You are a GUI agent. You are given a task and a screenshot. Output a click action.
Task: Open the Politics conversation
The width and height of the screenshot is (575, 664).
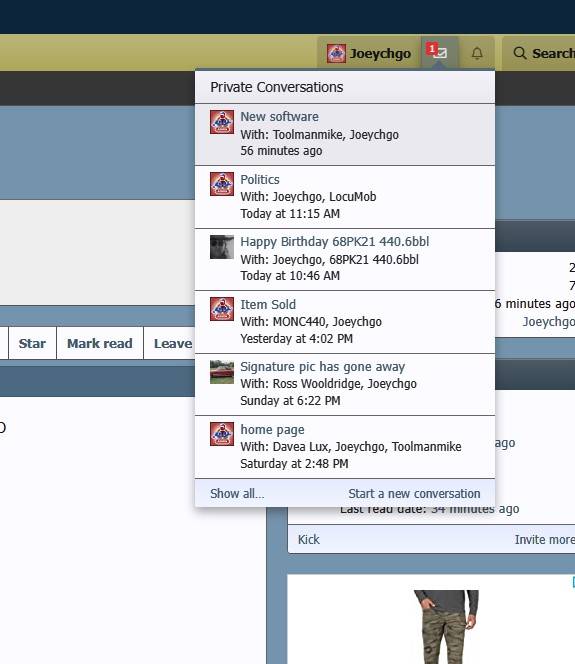[260, 179]
